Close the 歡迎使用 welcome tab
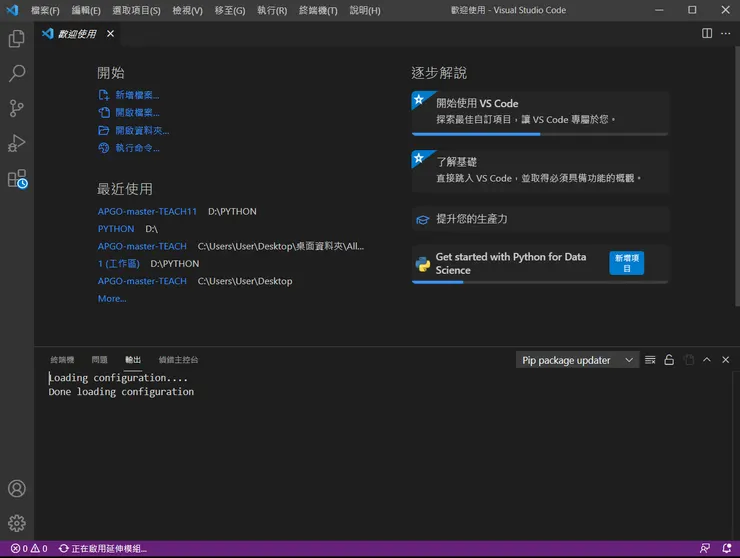This screenshot has width=740, height=558. pyautogui.click(x=110, y=34)
